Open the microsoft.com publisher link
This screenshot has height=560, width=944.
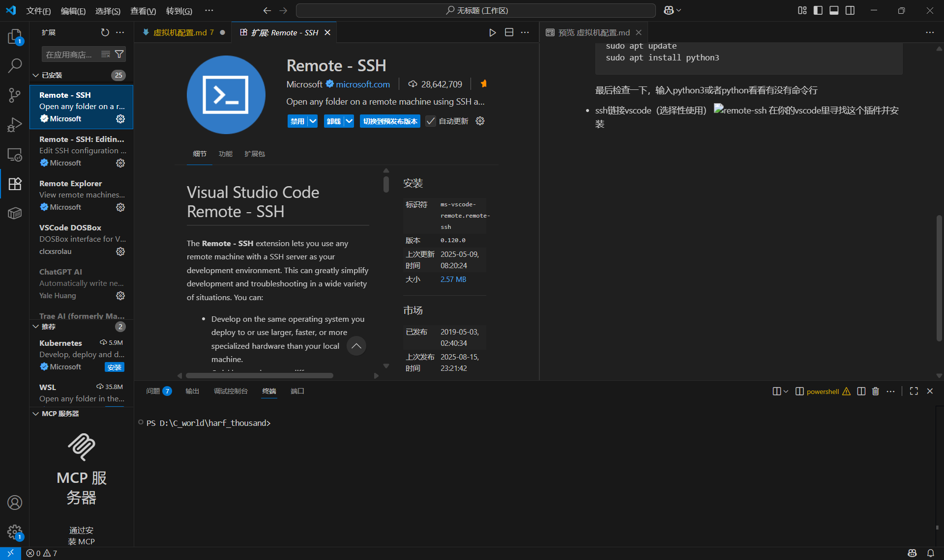click(x=362, y=84)
